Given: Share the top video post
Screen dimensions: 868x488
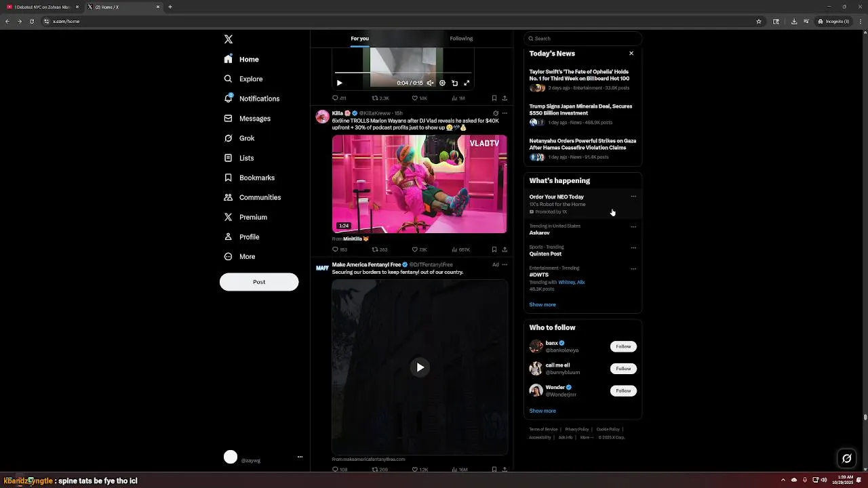Looking at the screenshot, I should coord(505,98).
